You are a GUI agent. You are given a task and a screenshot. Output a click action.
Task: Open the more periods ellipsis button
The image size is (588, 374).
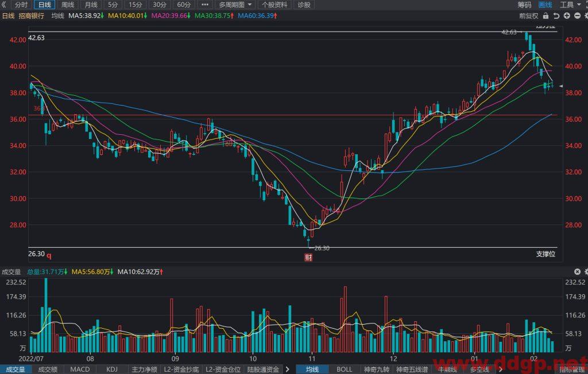205,5
